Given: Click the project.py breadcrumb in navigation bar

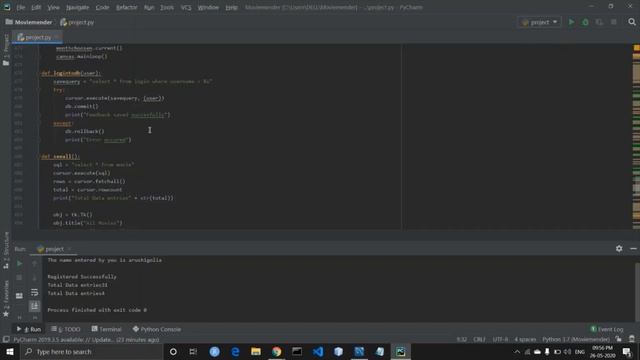Looking at the screenshot, I should tap(77, 22).
